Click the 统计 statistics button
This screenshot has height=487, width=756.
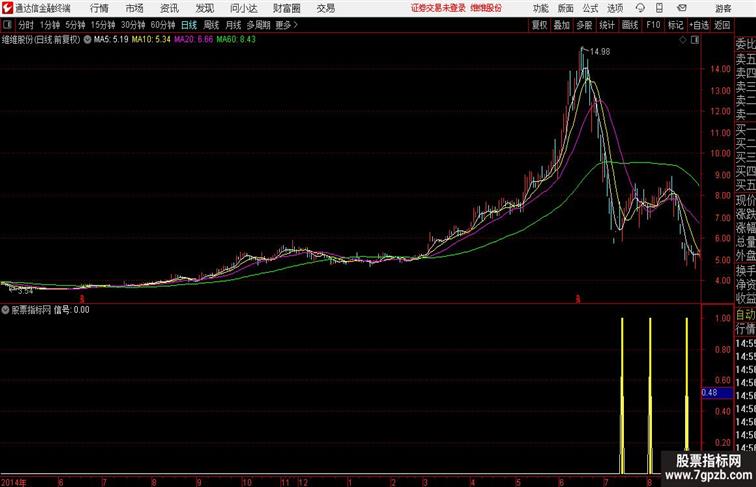point(607,25)
